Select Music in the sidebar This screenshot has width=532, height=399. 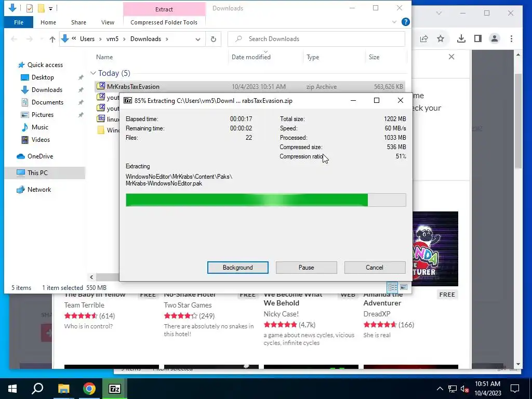tap(39, 127)
